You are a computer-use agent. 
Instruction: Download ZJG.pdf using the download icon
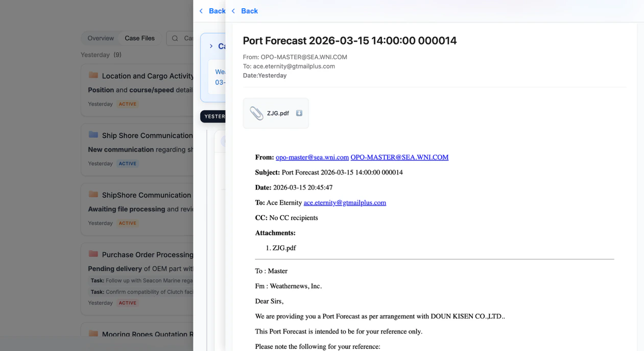[299, 113]
